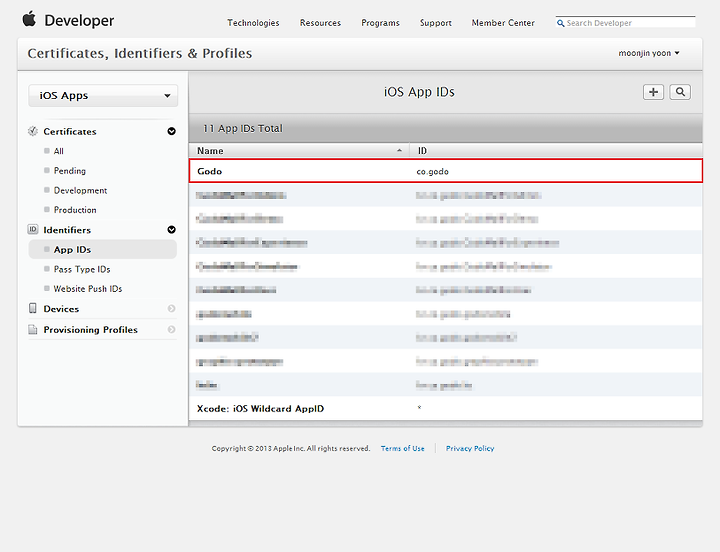The height and width of the screenshot is (552, 720).
Task: Collapse the Identifiers section arrow
Action: 171,230
